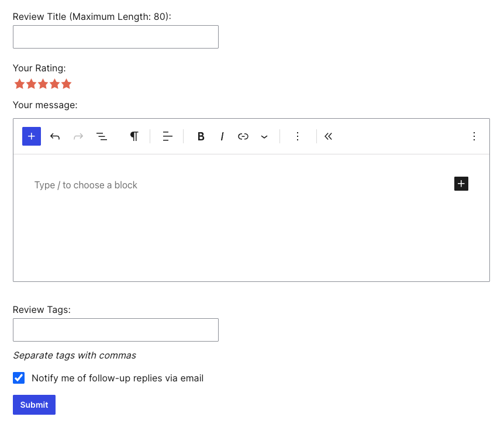
Task: Focus the Review Title input field
Action: coord(116,37)
